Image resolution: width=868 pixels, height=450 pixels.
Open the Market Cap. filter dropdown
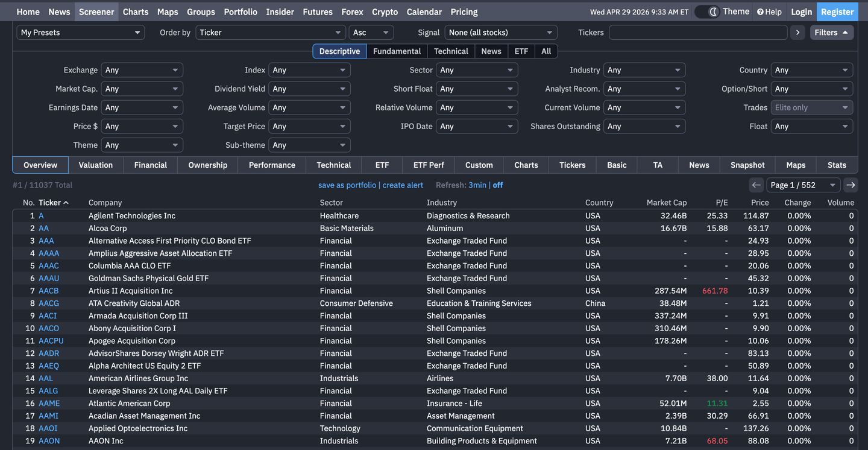point(142,89)
